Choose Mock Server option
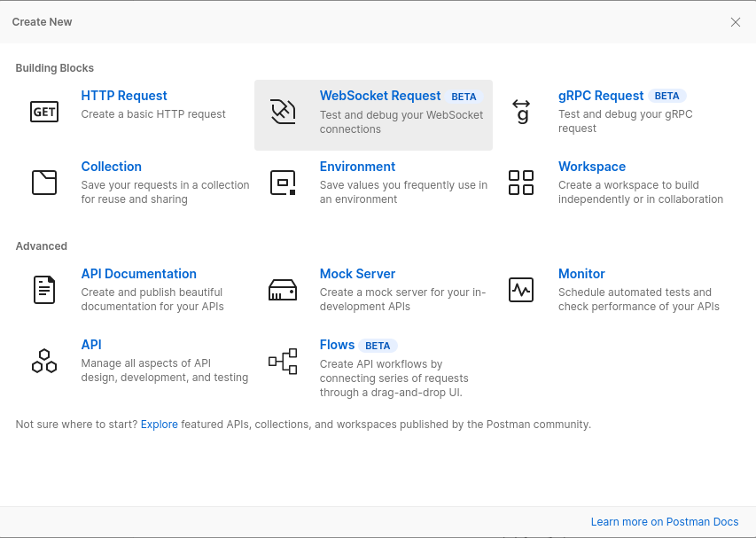 tap(357, 273)
